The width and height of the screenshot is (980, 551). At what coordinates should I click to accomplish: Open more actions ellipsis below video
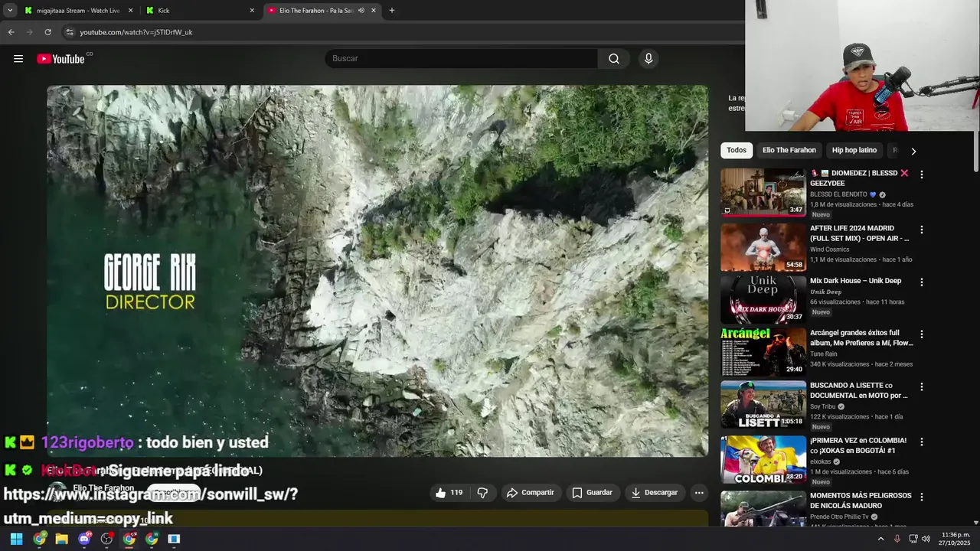tap(699, 493)
